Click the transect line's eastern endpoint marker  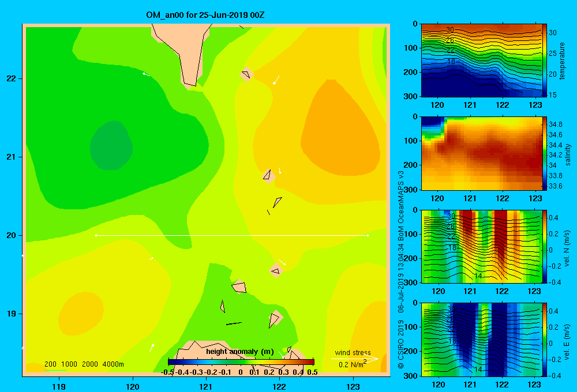(x=368, y=235)
